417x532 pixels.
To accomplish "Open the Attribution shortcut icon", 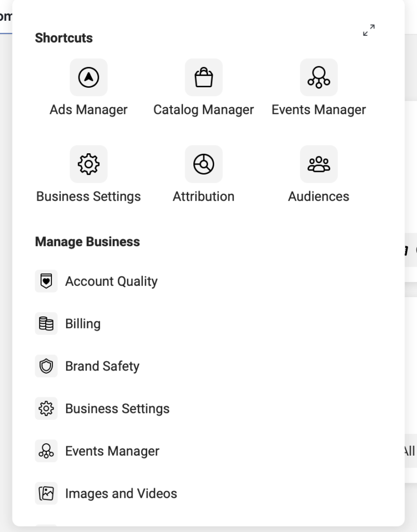I will [203, 164].
